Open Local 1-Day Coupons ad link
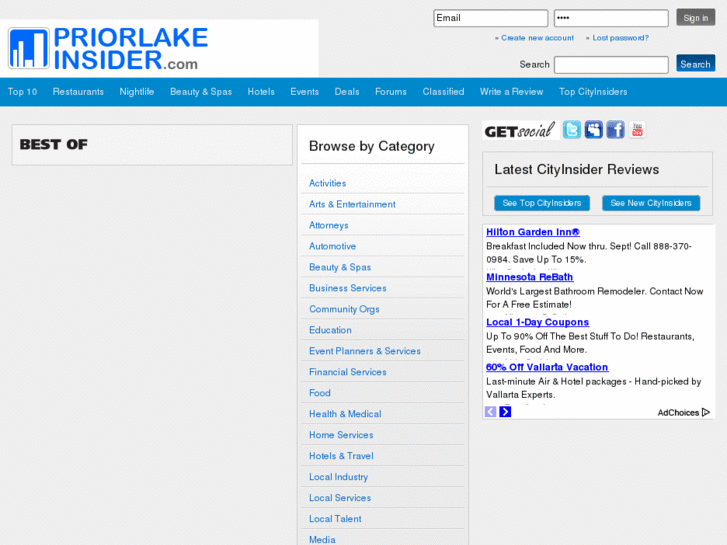The width and height of the screenshot is (727, 545). (537, 322)
